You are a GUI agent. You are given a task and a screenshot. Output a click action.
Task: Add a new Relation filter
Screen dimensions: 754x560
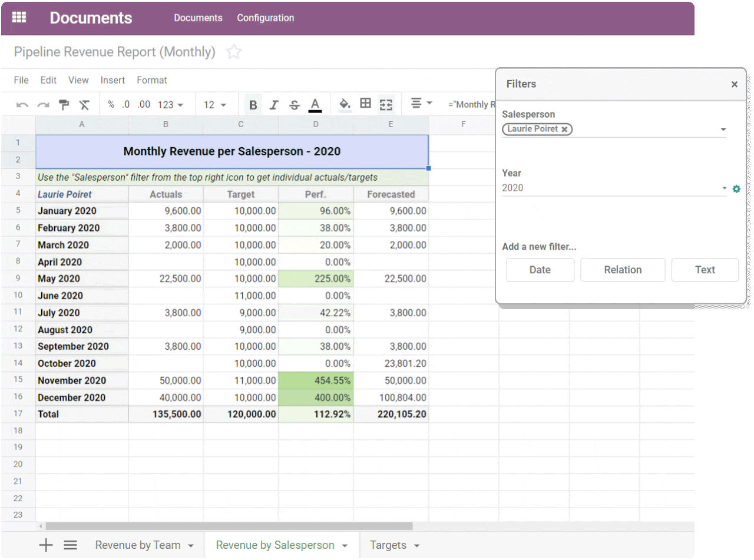[x=623, y=270]
